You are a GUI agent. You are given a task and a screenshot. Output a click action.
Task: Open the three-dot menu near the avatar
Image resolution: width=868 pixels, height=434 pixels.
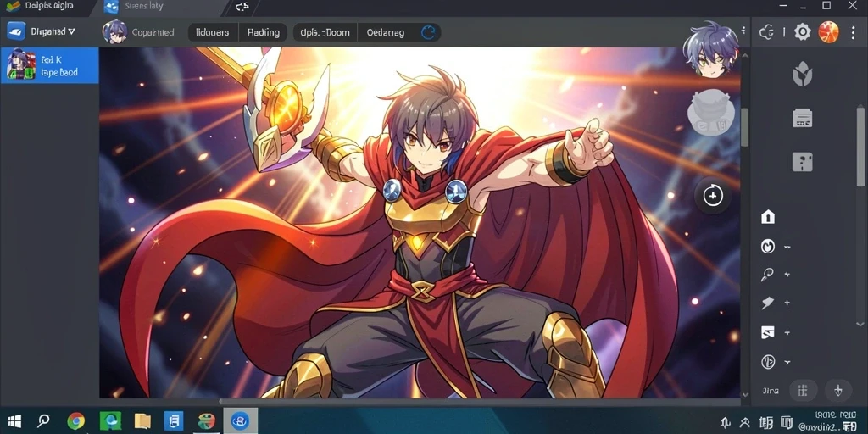[743, 31]
